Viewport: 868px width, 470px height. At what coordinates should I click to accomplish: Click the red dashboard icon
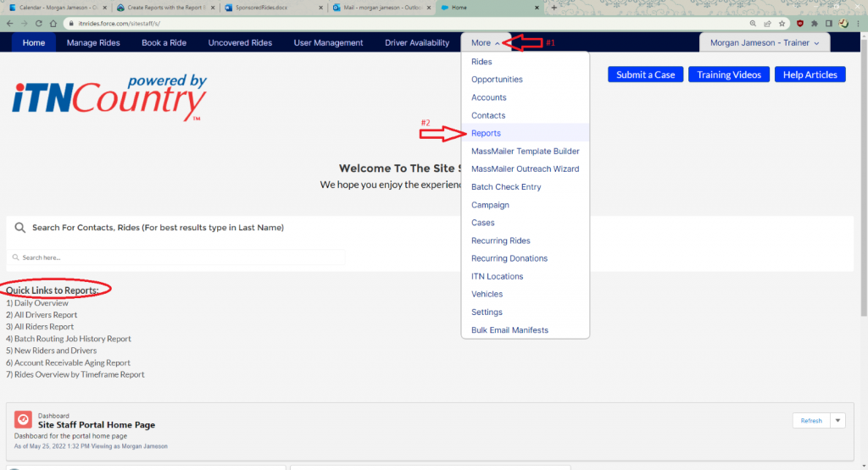click(23, 420)
